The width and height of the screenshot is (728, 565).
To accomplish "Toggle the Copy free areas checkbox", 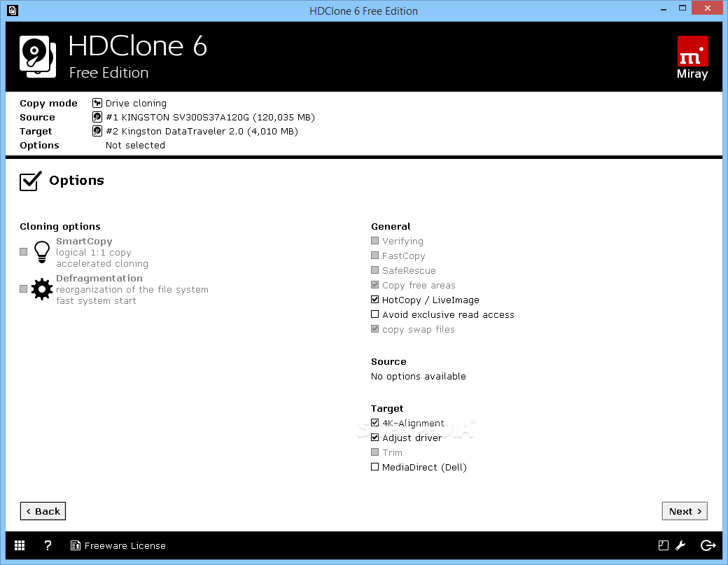I will (374, 284).
